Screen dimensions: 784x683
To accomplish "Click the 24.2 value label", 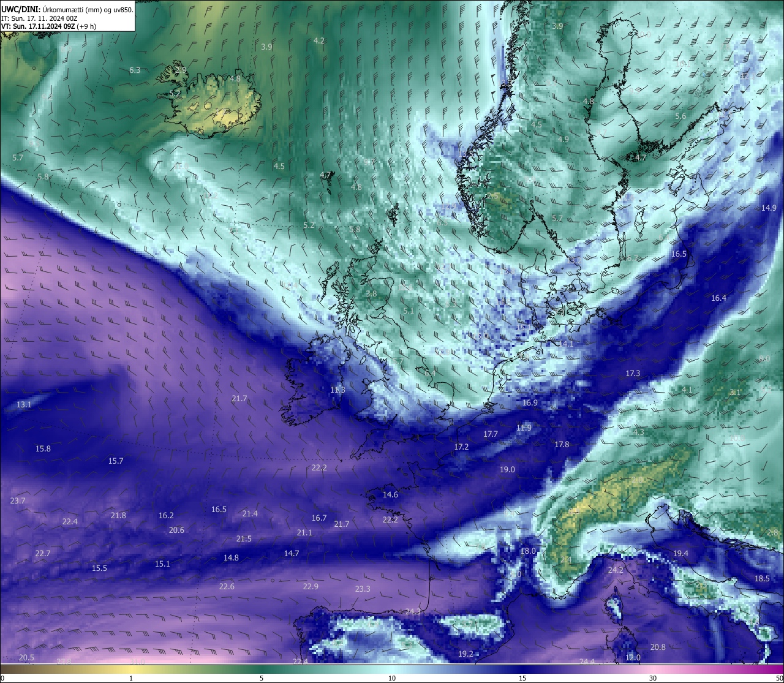I will (616, 570).
